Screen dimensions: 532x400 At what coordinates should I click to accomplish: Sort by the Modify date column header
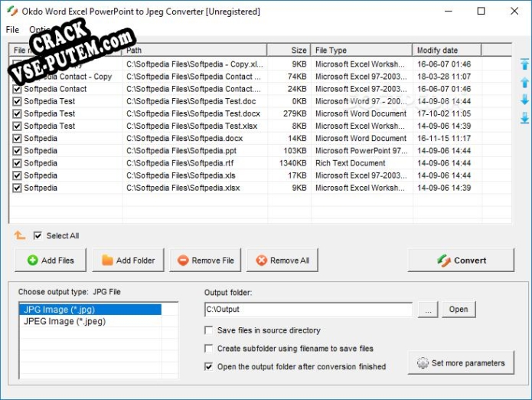(x=447, y=51)
